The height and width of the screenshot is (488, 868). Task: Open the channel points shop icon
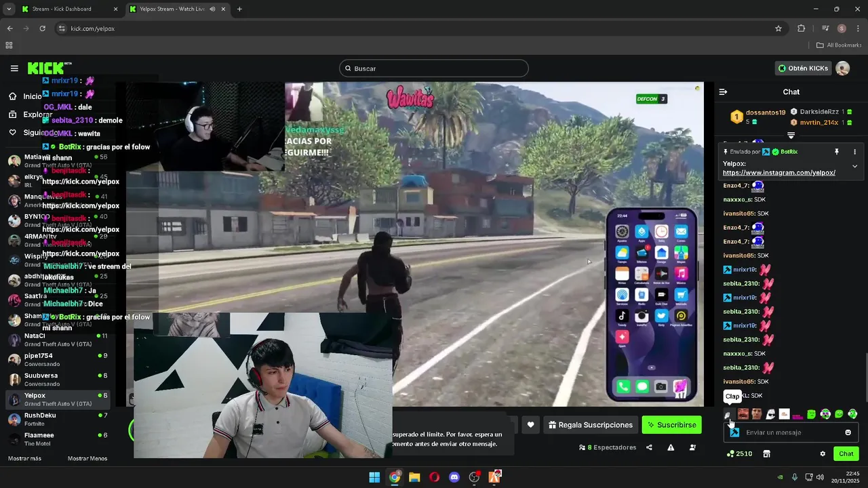point(766,453)
